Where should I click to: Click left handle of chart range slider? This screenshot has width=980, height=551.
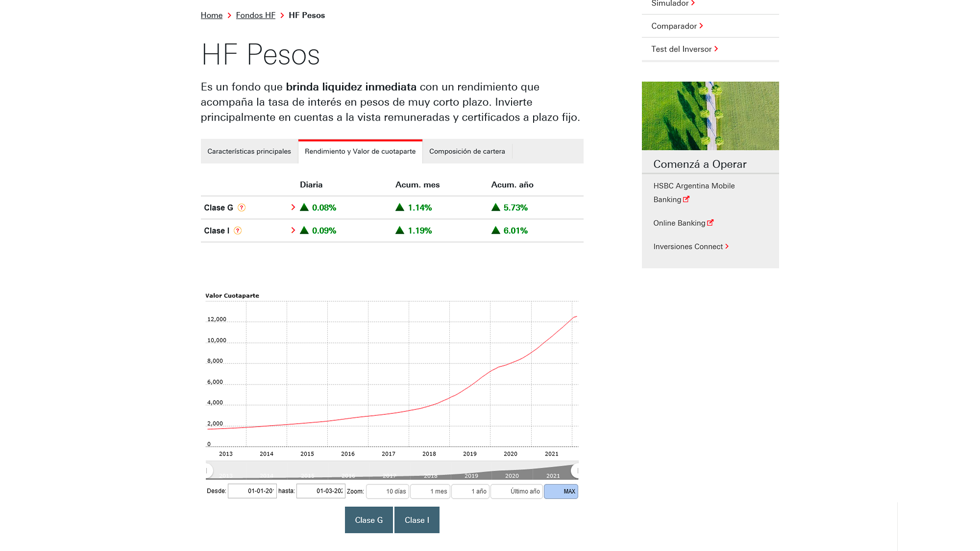point(209,471)
